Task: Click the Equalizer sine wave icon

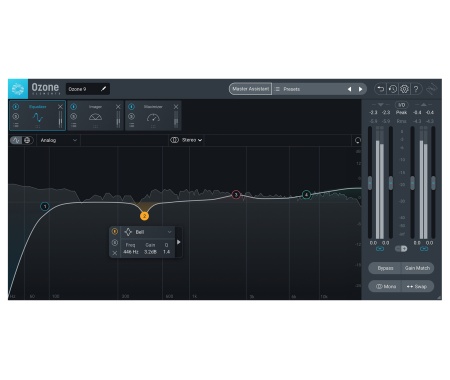Action: (x=38, y=117)
